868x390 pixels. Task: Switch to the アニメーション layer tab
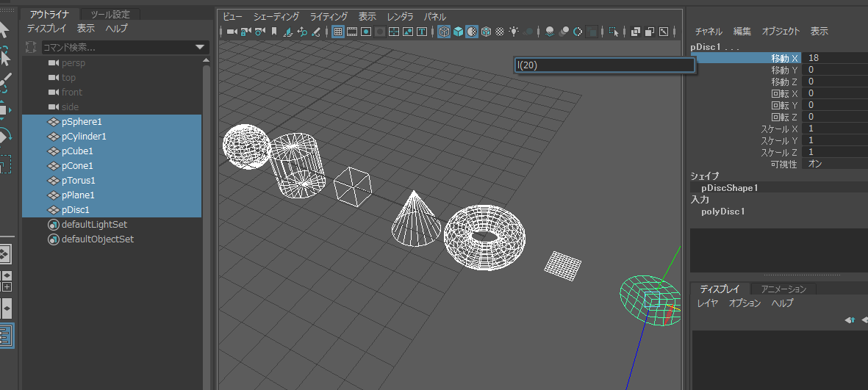coord(783,289)
